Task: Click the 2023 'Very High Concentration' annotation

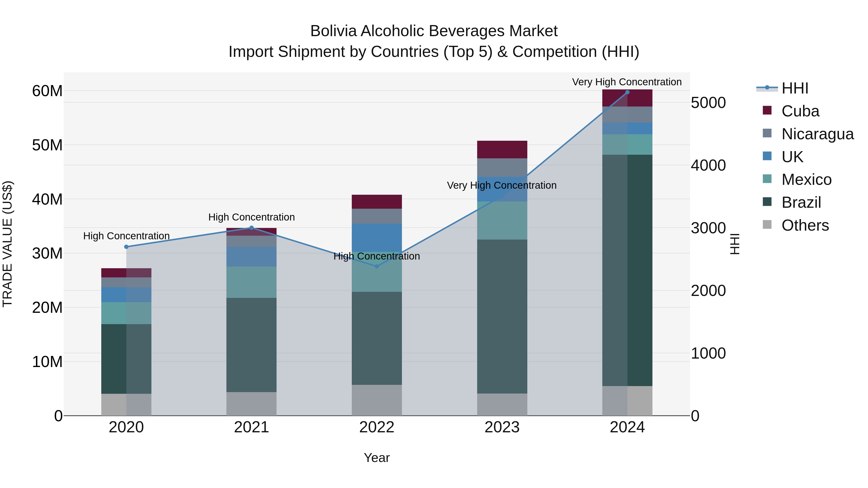Action: pos(502,185)
